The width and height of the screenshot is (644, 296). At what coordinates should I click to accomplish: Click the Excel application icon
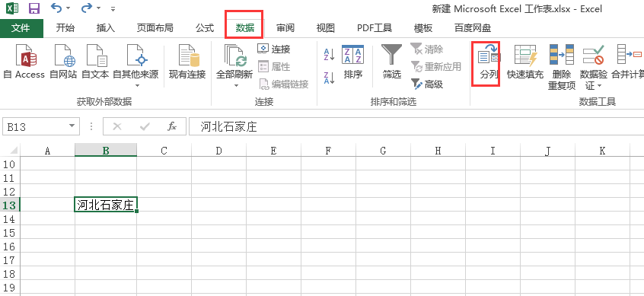click(12, 8)
